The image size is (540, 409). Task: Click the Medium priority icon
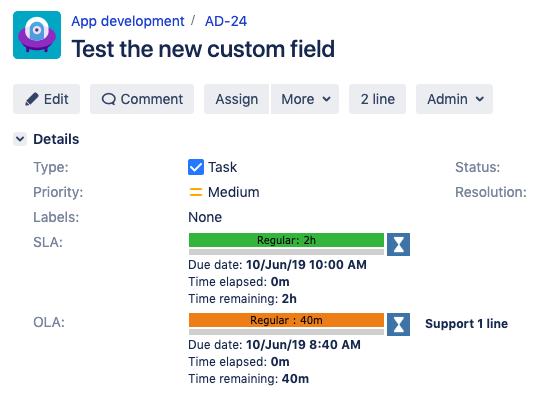pos(196,192)
